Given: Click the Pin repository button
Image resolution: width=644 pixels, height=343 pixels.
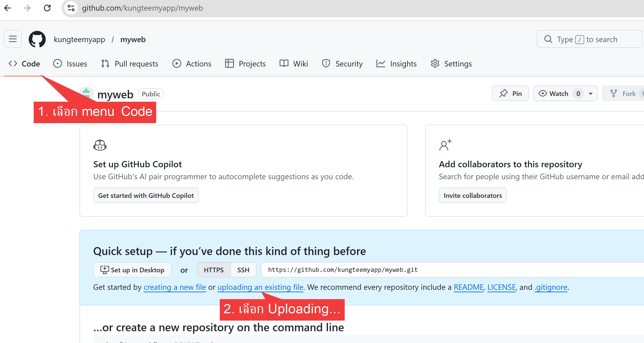Looking at the screenshot, I should pyautogui.click(x=510, y=94).
